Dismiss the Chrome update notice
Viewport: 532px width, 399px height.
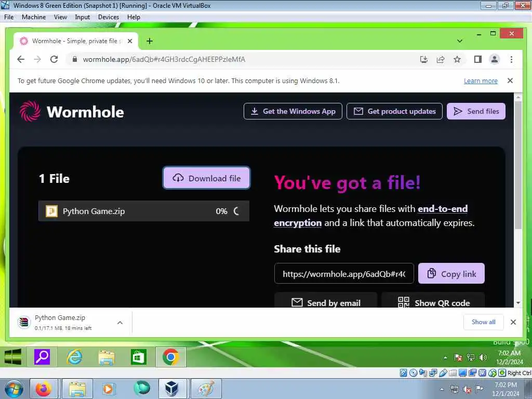point(510,81)
